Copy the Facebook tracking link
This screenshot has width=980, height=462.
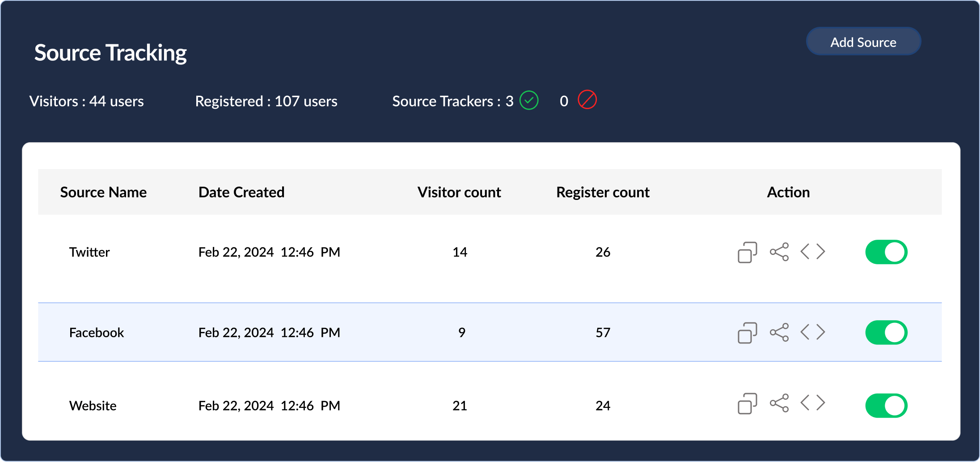click(747, 332)
